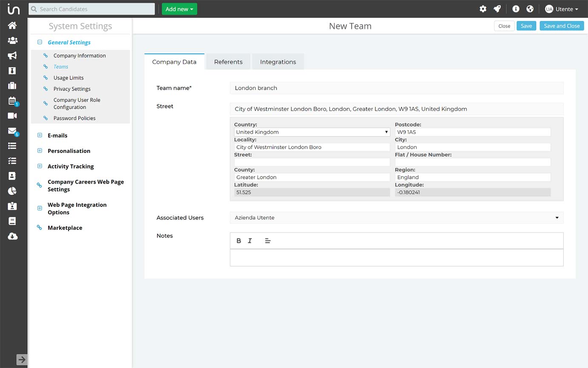Open the mail envelope icon in sidebar
Viewport: 588px width, 368px height.
13,131
